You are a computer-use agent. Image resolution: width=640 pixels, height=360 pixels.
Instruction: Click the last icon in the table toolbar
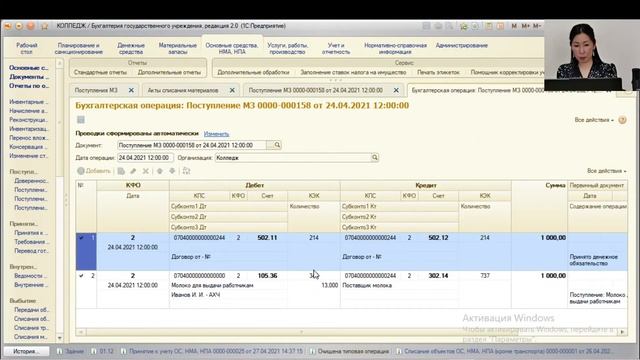click(186, 171)
